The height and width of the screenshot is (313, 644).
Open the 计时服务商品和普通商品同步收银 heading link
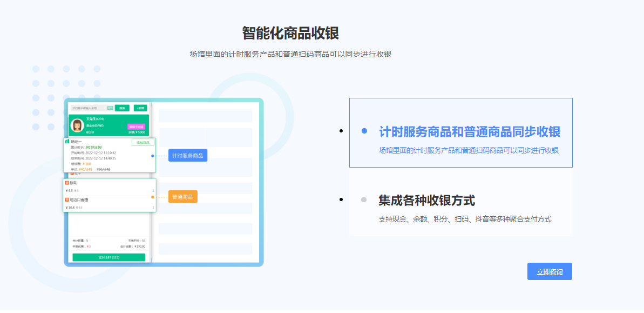[x=469, y=131]
